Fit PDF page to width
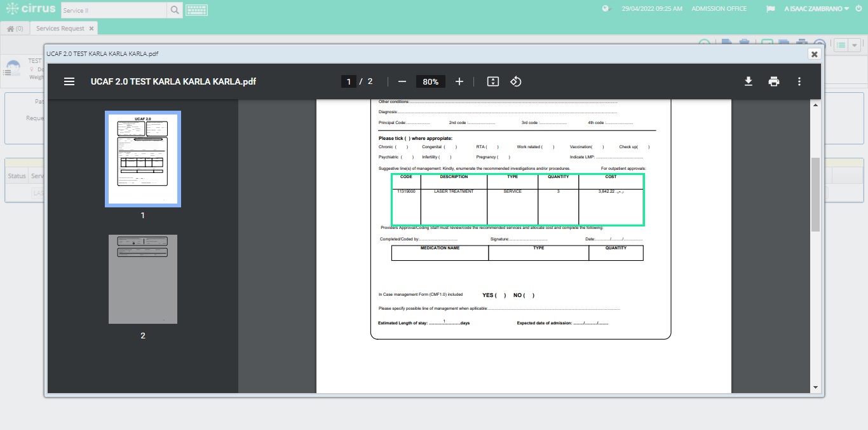 pyautogui.click(x=493, y=81)
